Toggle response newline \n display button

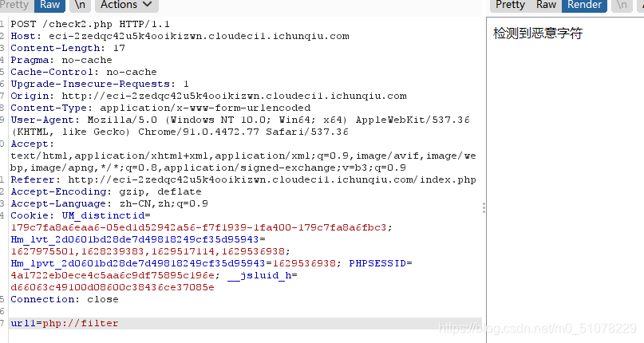tap(622, 5)
